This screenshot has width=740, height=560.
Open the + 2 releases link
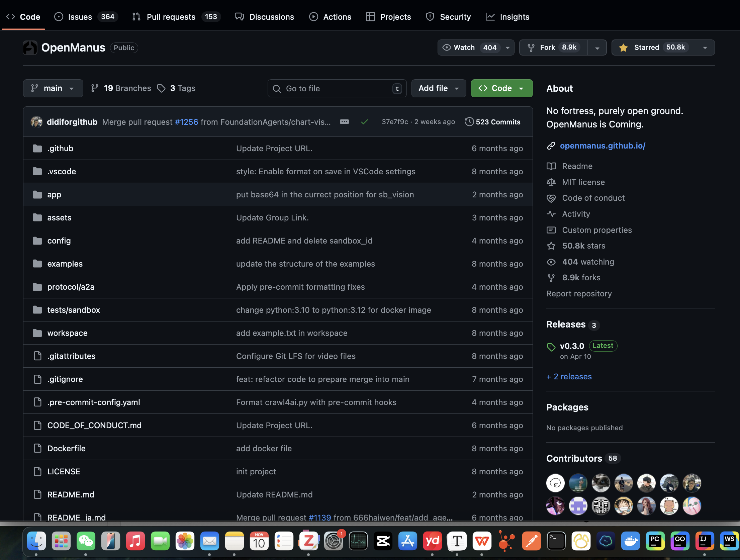pyautogui.click(x=569, y=377)
